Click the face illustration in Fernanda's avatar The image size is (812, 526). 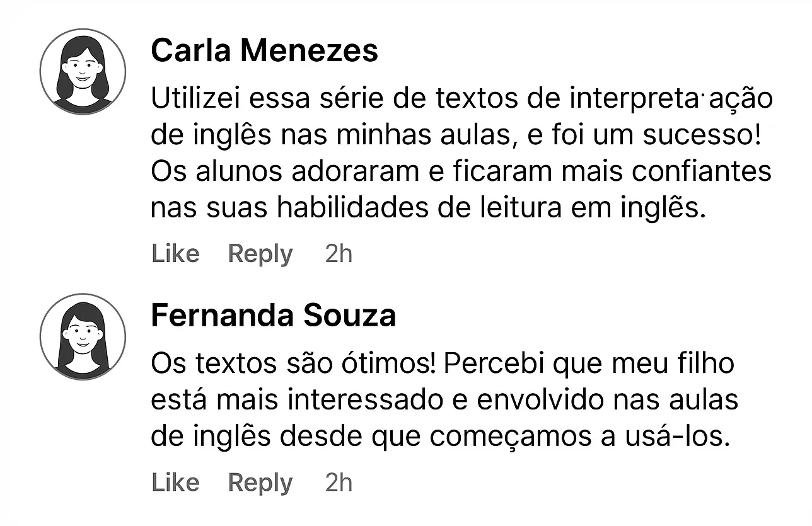coord(82,337)
